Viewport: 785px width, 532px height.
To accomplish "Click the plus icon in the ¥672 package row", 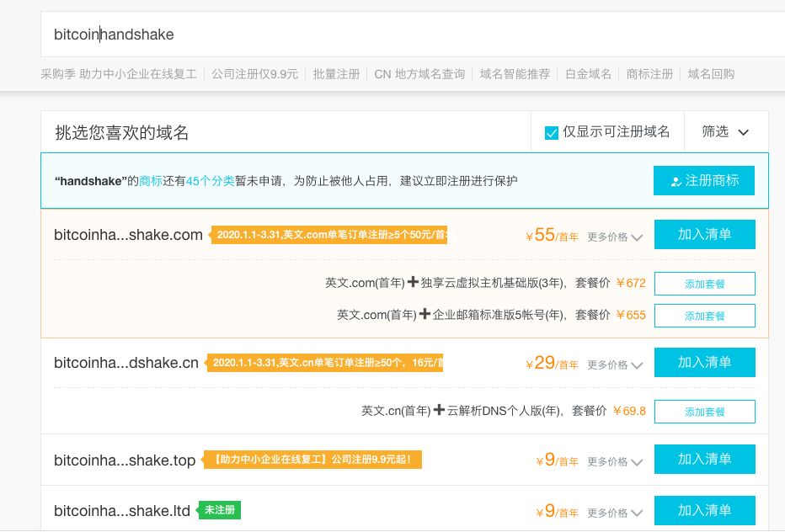I will tap(413, 282).
